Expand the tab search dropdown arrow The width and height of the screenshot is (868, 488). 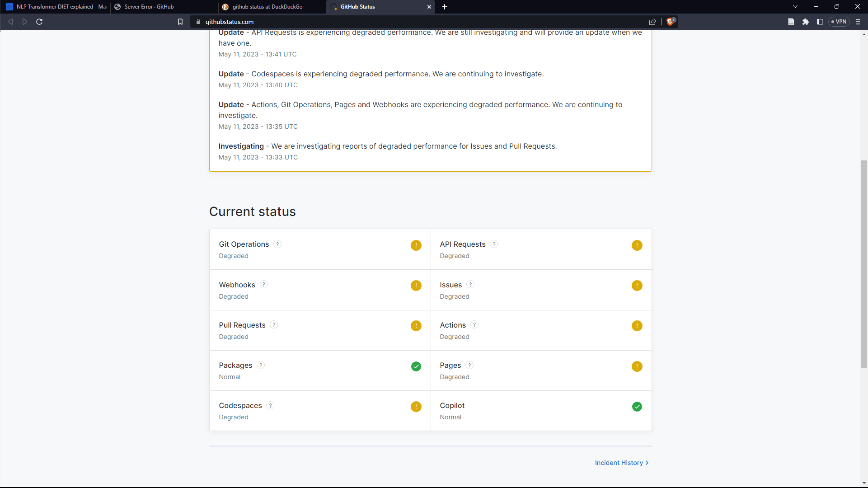coord(795,7)
